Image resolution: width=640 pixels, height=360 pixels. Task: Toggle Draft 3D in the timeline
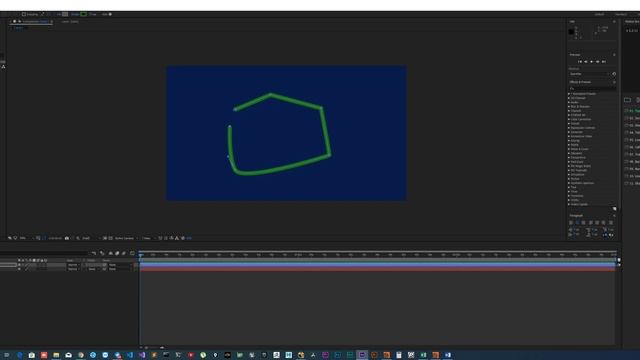point(102,253)
